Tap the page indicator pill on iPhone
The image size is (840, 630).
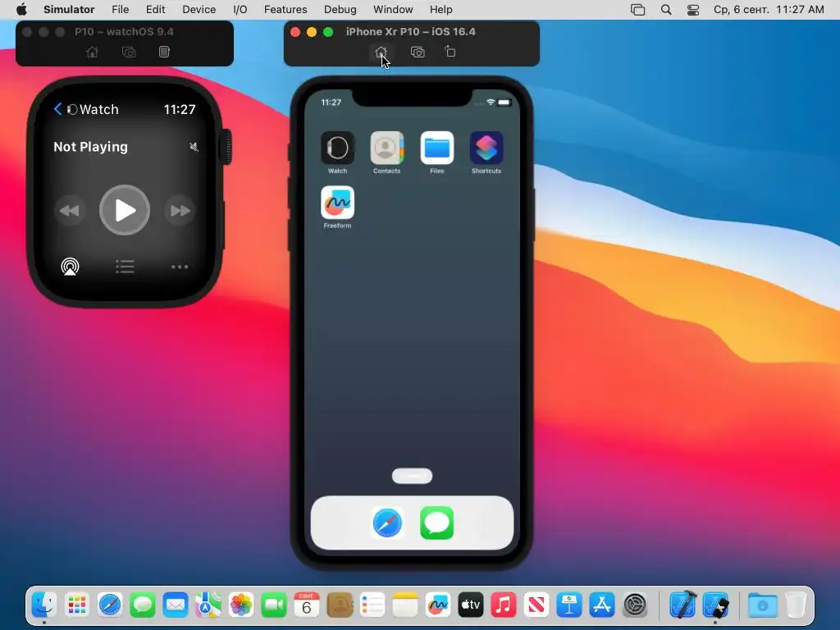[x=412, y=477]
